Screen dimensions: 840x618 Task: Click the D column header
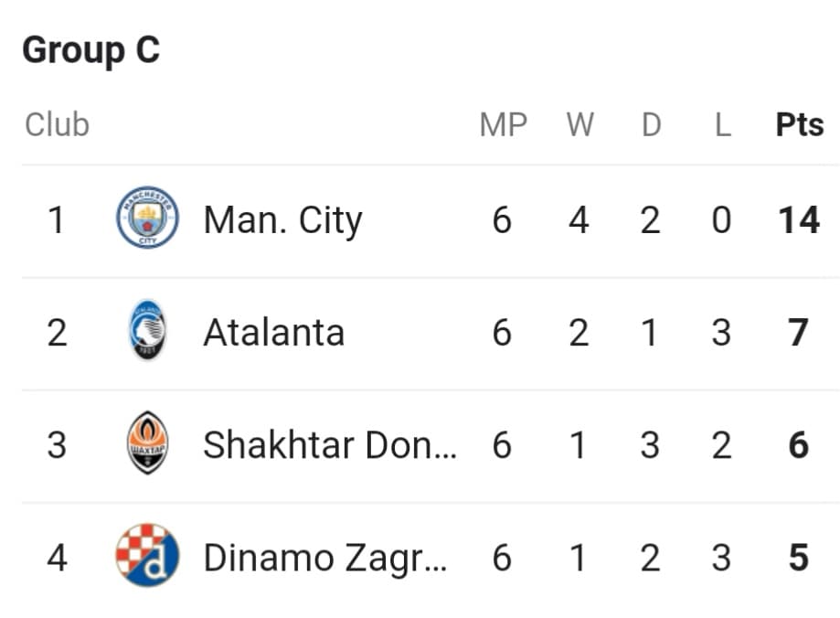coord(652,125)
